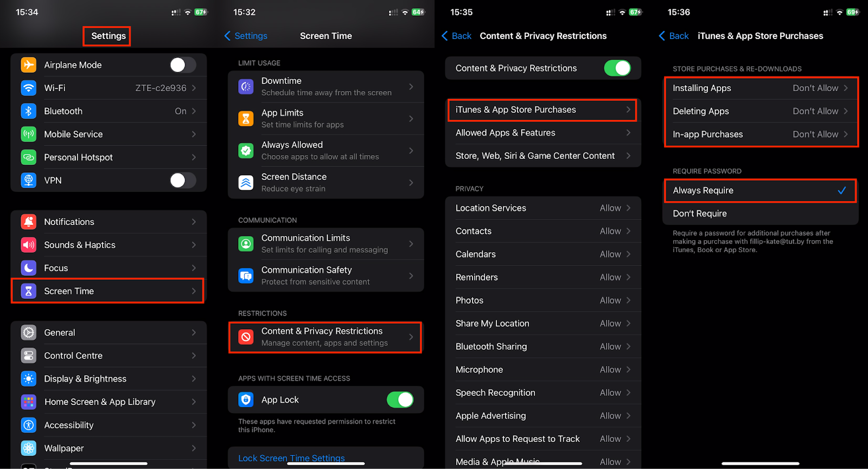The image size is (868, 469).
Task: Open iTunes & App Store Purchases
Action: tap(543, 110)
